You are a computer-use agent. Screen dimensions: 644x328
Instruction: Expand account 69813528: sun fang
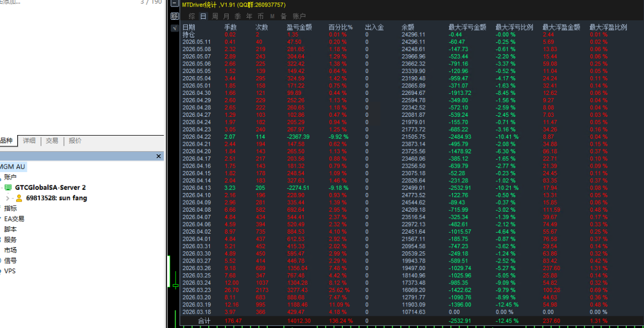pos(8,198)
